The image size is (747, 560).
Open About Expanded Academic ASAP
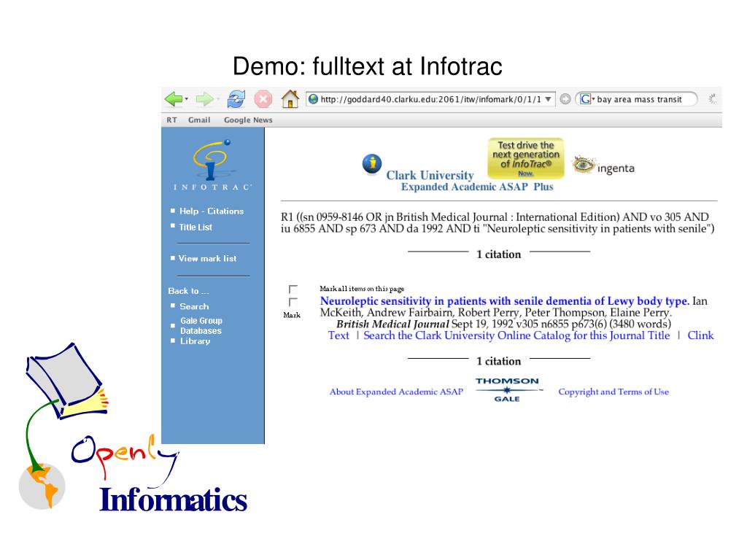(396, 392)
